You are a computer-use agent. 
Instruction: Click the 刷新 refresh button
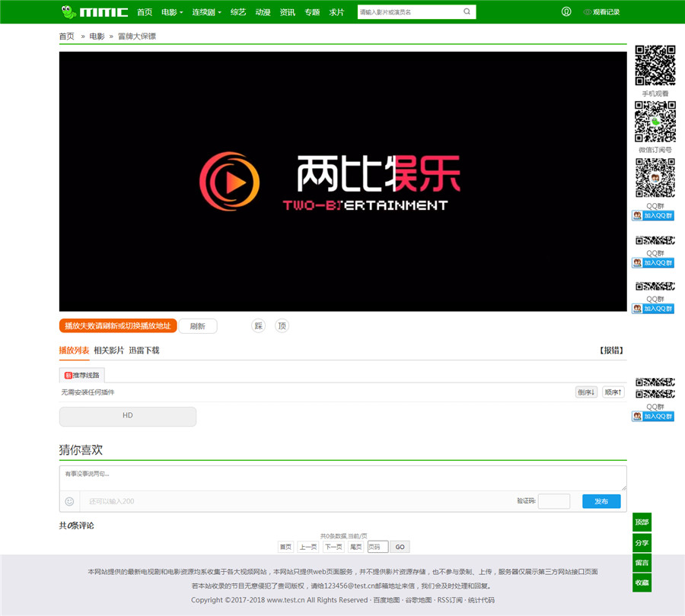click(197, 326)
